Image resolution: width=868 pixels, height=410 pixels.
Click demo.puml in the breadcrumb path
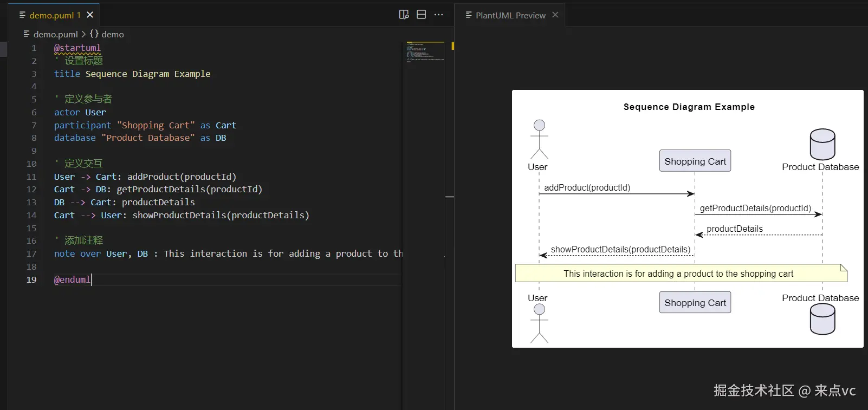[55, 34]
